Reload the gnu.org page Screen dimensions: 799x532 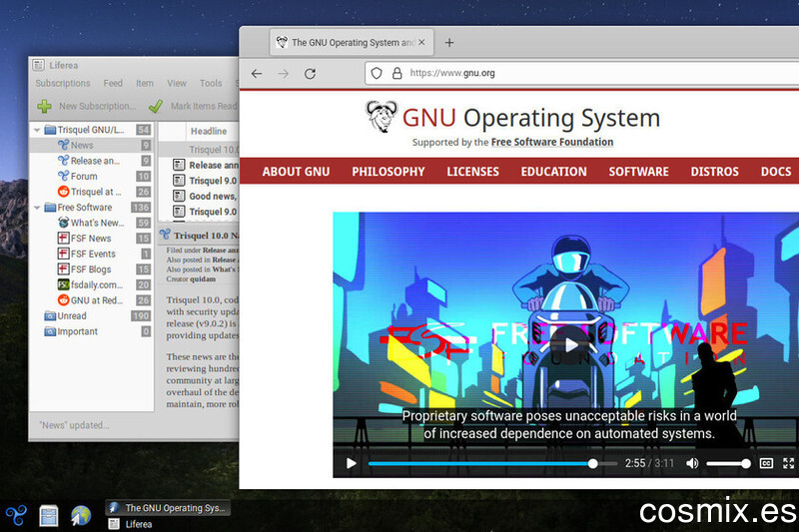(x=310, y=73)
